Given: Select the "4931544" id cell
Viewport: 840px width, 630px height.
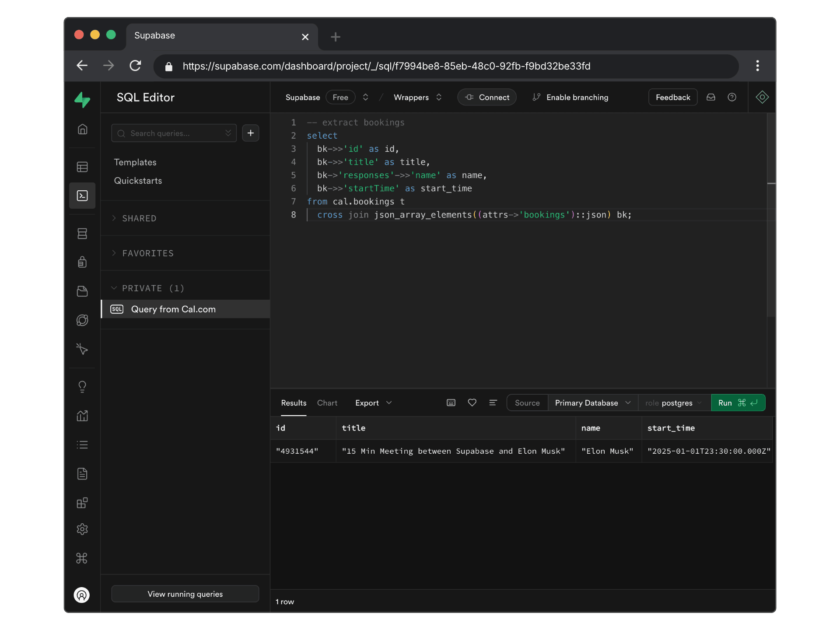Looking at the screenshot, I should [303, 451].
